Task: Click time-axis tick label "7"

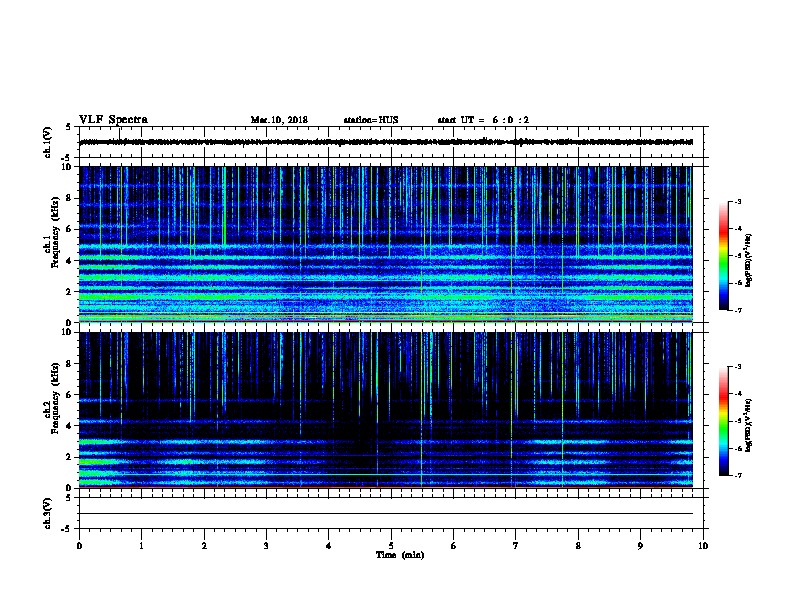Action: point(516,545)
